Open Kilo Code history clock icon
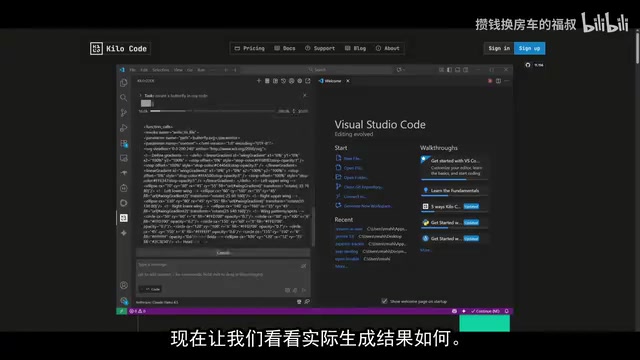This screenshot has height=360, width=640. coord(283,81)
